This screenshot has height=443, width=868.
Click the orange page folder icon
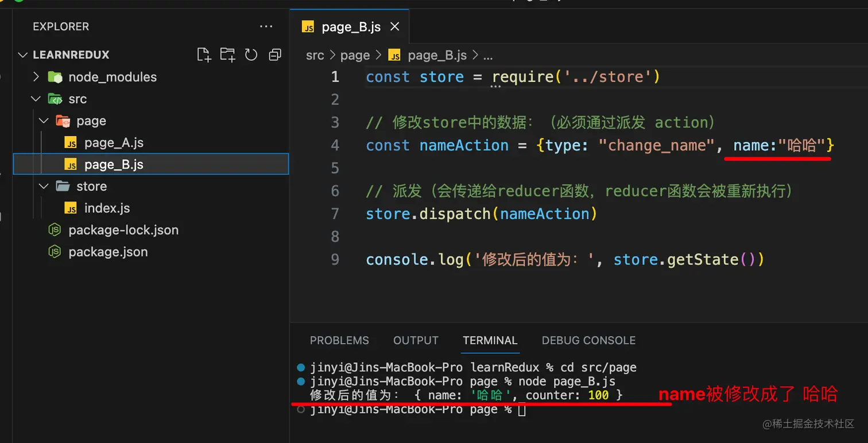coord(63,121)
